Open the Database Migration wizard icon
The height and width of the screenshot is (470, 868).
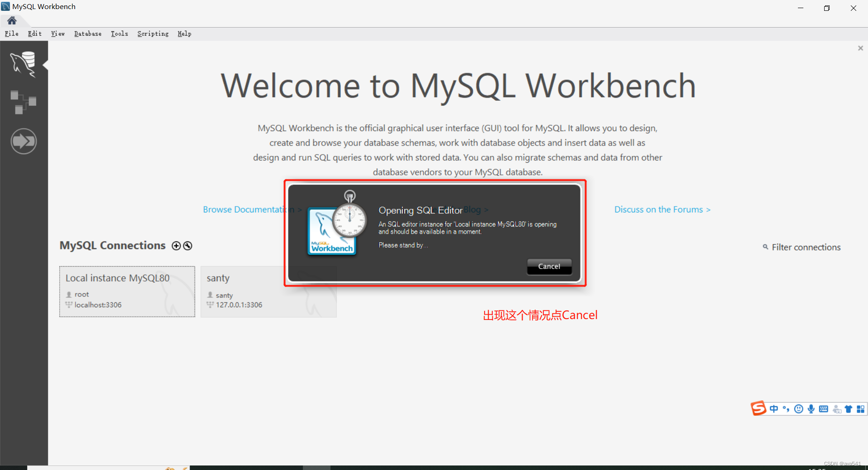(x=24, y=141)
